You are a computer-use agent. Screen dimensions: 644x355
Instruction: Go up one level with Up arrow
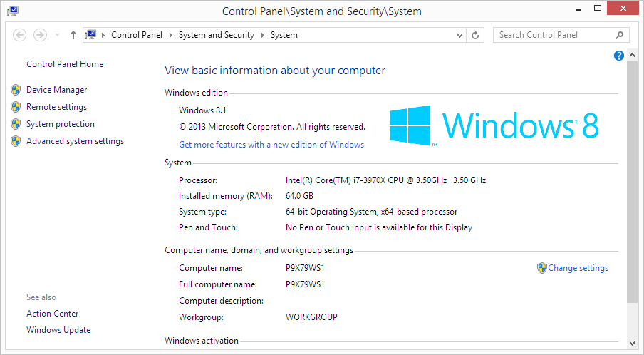click(x=73, y=35)
